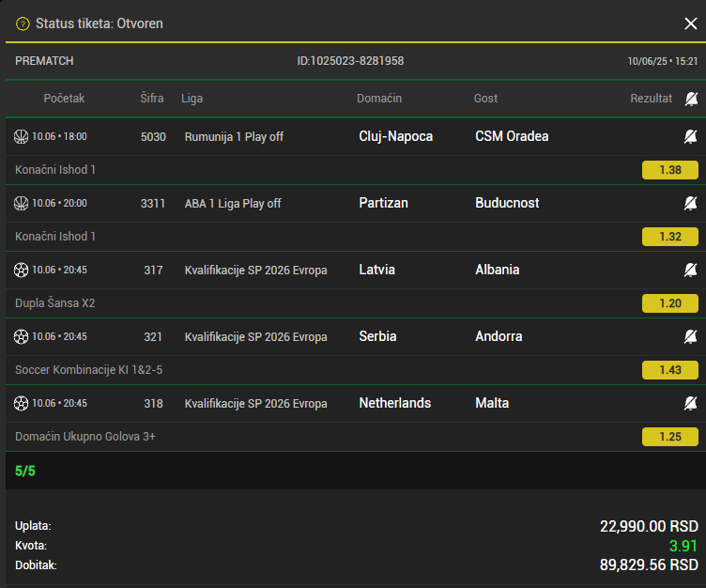Select the 1.32 odds badge
706x588 pixels.
670,237
